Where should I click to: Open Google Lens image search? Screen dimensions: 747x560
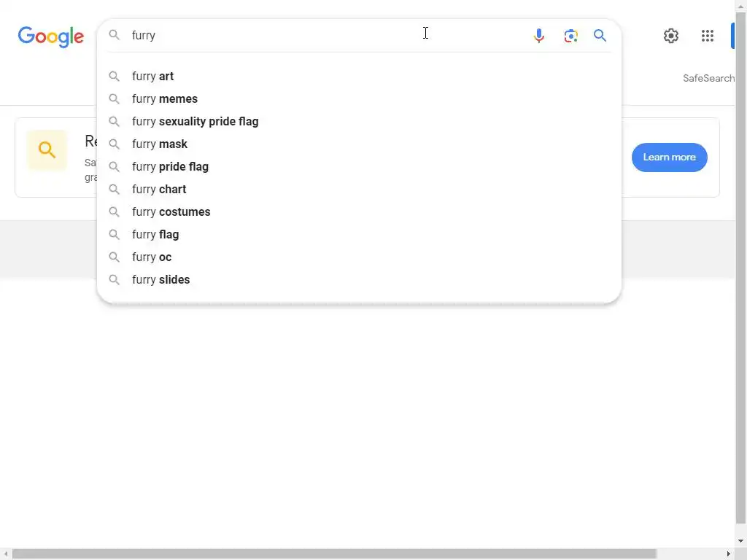click(570, 36)
